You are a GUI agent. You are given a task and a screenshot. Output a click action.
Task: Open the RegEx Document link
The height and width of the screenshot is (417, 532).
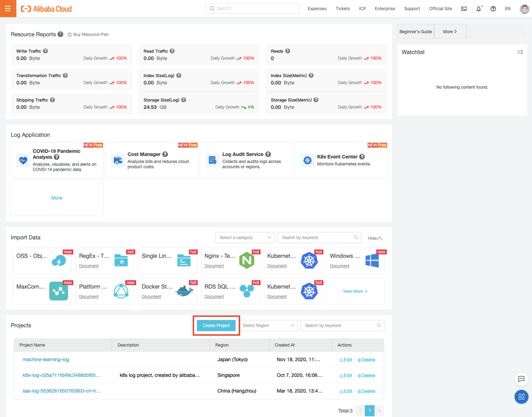pyautogui.click(x=89, y=266)
